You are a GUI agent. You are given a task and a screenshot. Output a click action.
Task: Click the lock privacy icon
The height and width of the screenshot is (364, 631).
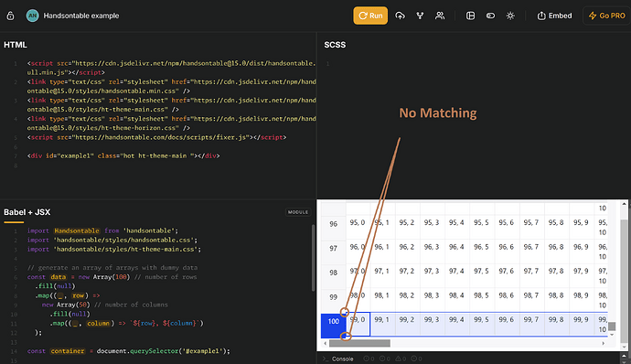[10, 16]
